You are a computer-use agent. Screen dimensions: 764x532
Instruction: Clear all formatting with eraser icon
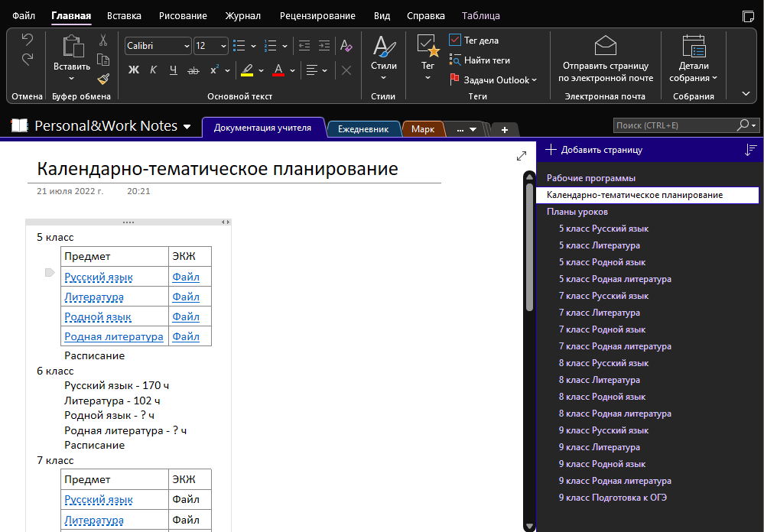[346, 46]
